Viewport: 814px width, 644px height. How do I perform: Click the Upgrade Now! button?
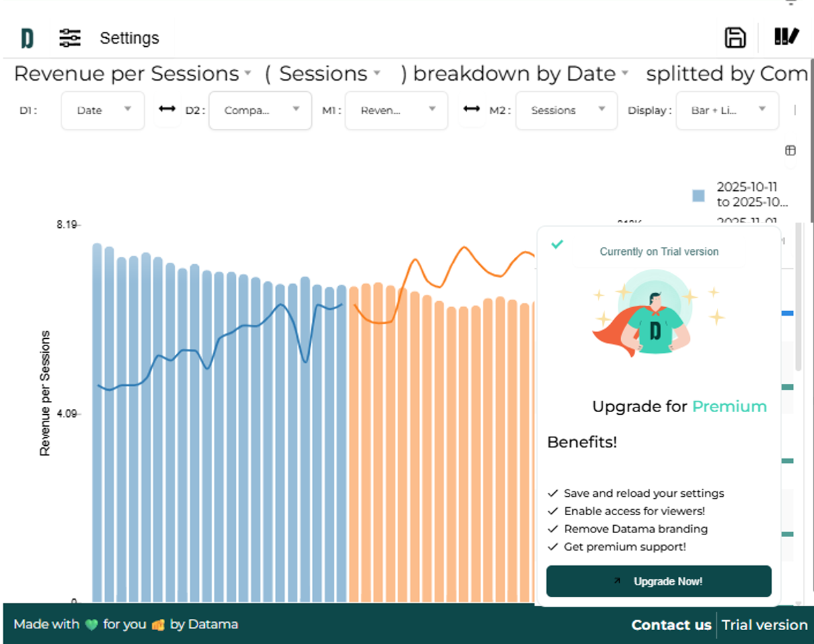pyautogui.click(x=659, y=581)
